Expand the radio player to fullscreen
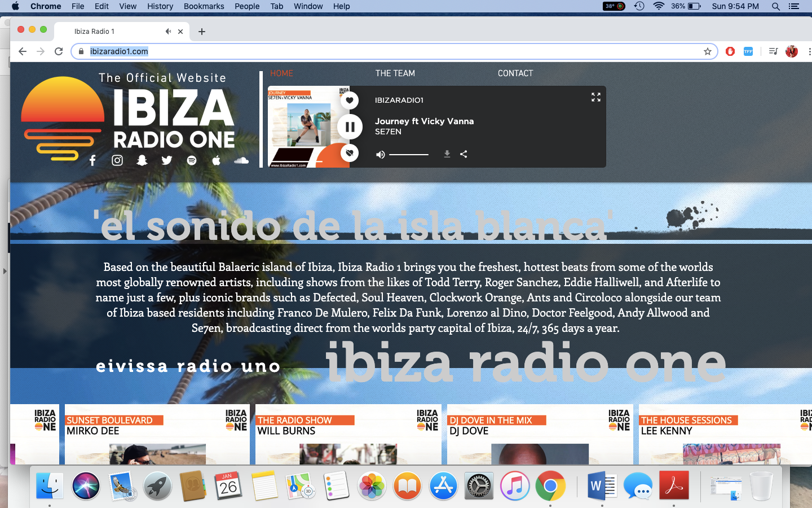Viewport: 812px width, 508px height. 595,98
